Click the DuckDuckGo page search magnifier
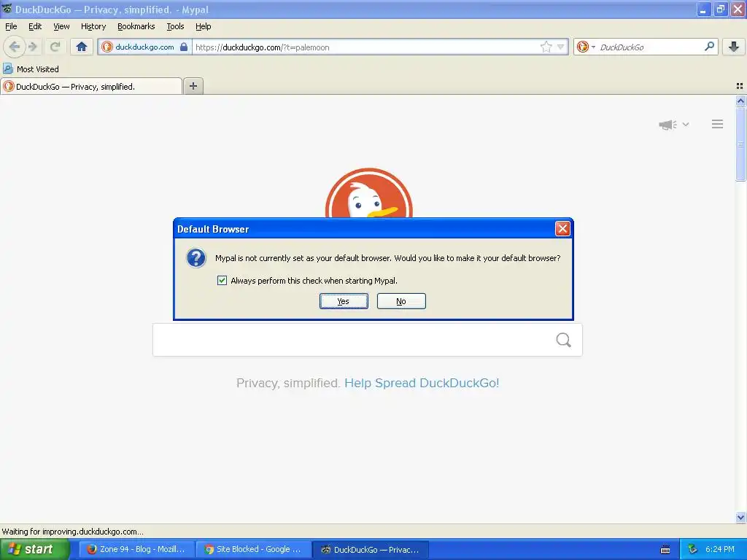The height and width of the screenshot is (560, 747). (563, 340)
